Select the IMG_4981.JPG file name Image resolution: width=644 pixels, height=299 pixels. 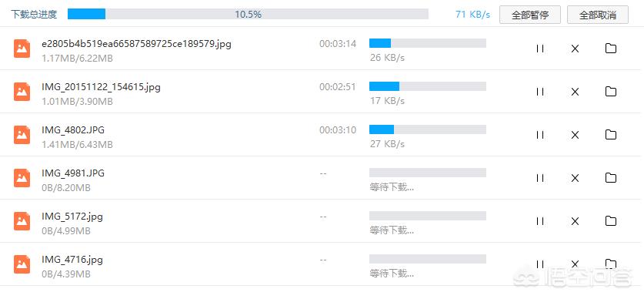pyautogui.click(x=73, y=173)
